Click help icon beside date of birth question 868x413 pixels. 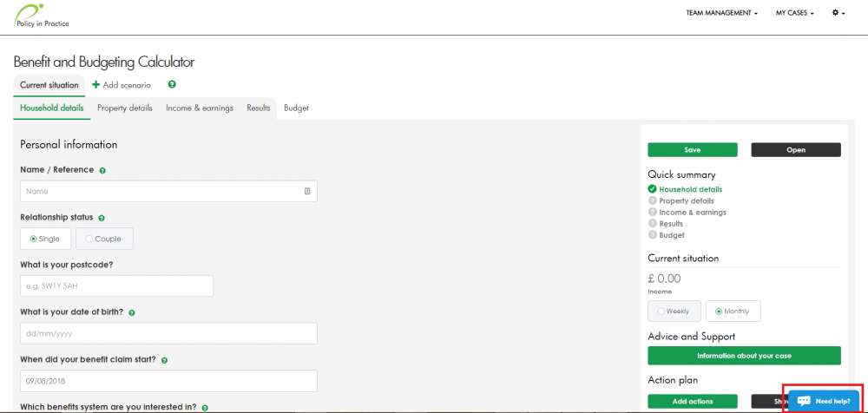click(131, 312)
